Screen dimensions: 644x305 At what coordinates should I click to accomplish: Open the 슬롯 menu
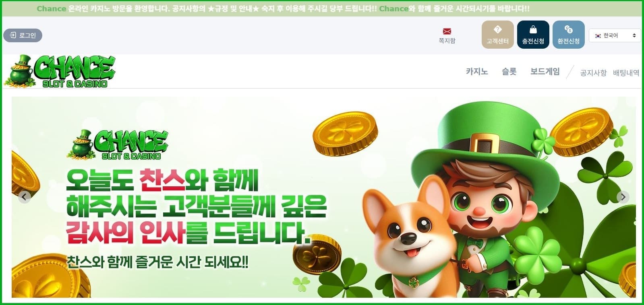coord(509,72)
